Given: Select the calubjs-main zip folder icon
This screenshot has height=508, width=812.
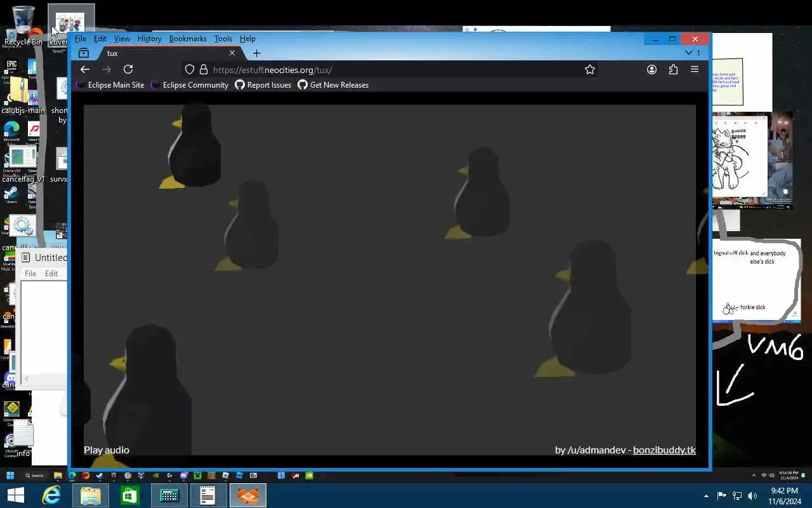Looking at the screenshot, I should [x=23, y=95].
